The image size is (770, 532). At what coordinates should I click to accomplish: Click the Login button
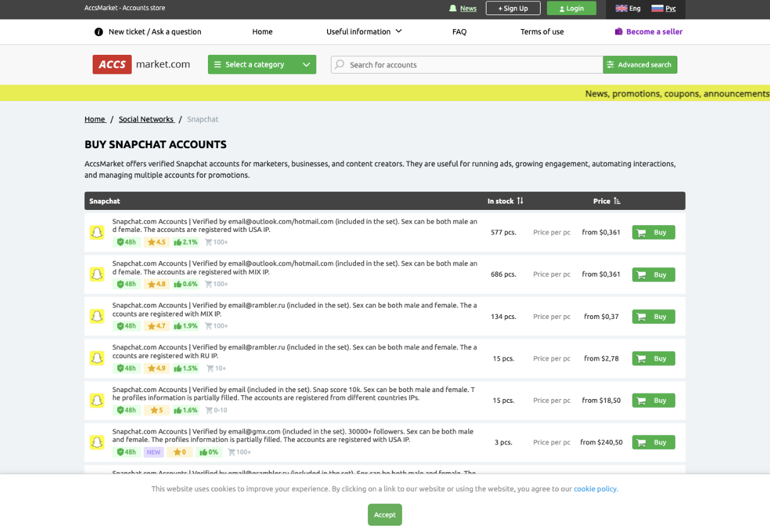pyautogui.click(x=572, y=8)
